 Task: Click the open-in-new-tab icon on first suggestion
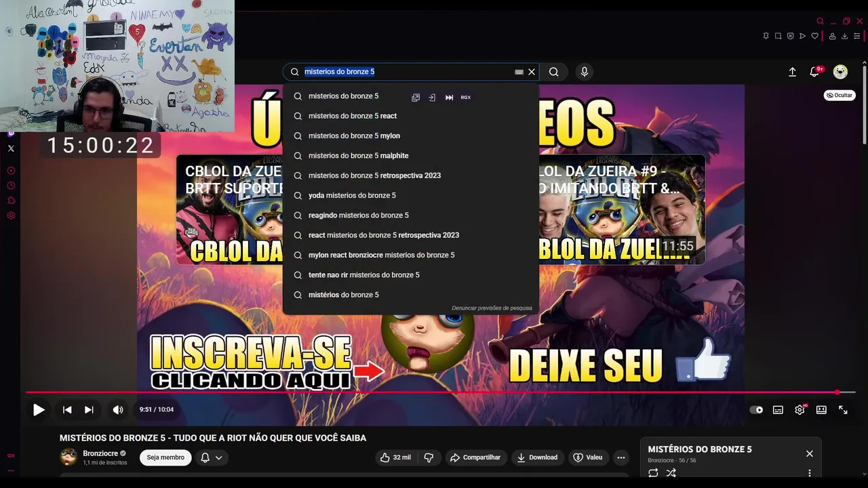pos(416,98)
